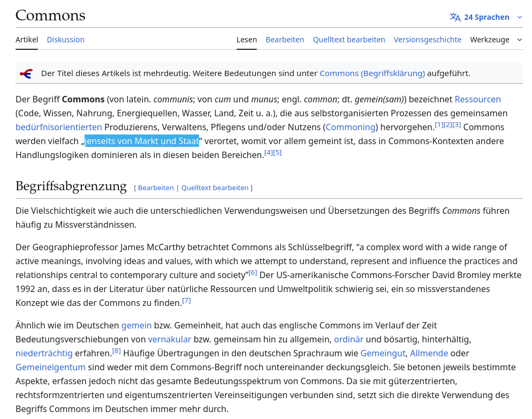Switch to the Artikel tab
Viewport: 532px width, 419px height.
(x=27, y=40)
